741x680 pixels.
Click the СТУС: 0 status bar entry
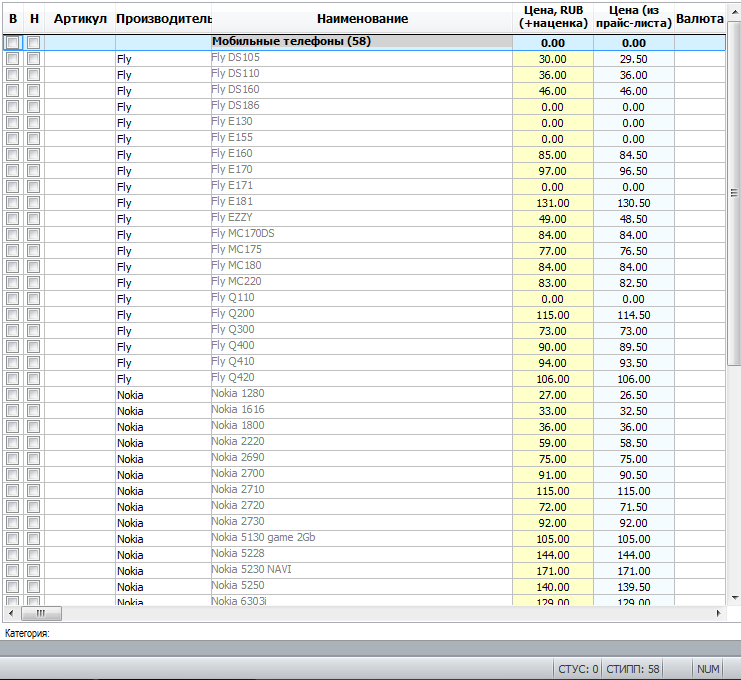coord(578,669)
